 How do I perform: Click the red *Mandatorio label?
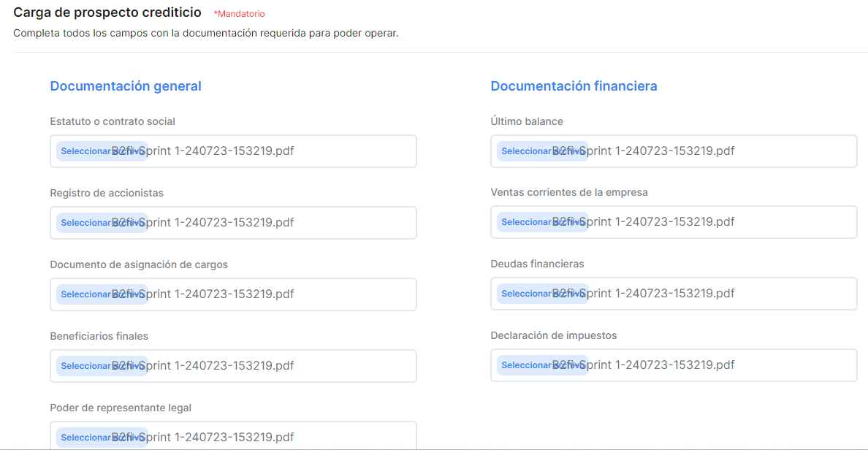[239, 14]
